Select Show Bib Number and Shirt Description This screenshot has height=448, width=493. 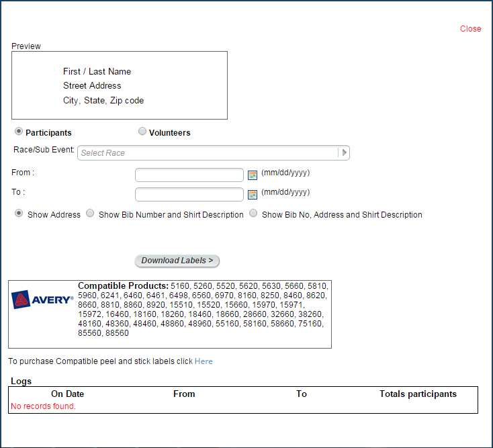click(x=90, y=214)
